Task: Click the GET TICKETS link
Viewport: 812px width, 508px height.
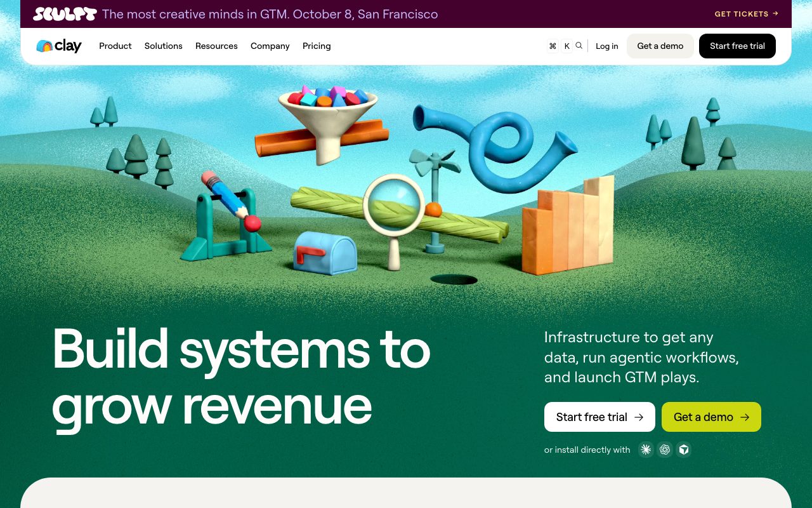Action: click(747, 14)
